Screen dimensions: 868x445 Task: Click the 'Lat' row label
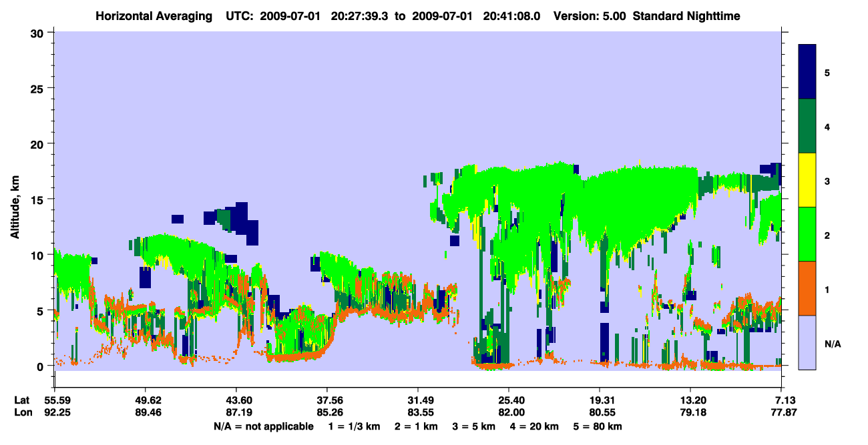point(22,400)
